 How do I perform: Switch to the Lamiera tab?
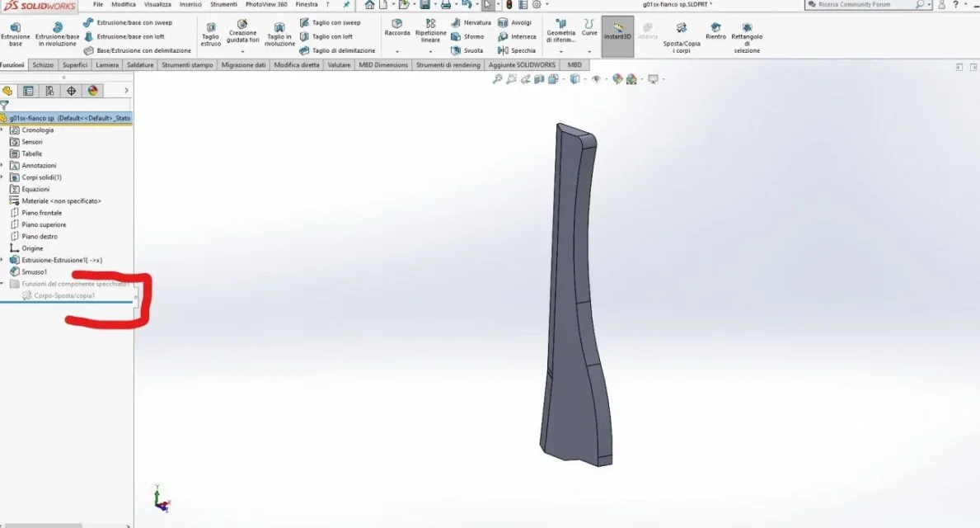pos(107,65)
